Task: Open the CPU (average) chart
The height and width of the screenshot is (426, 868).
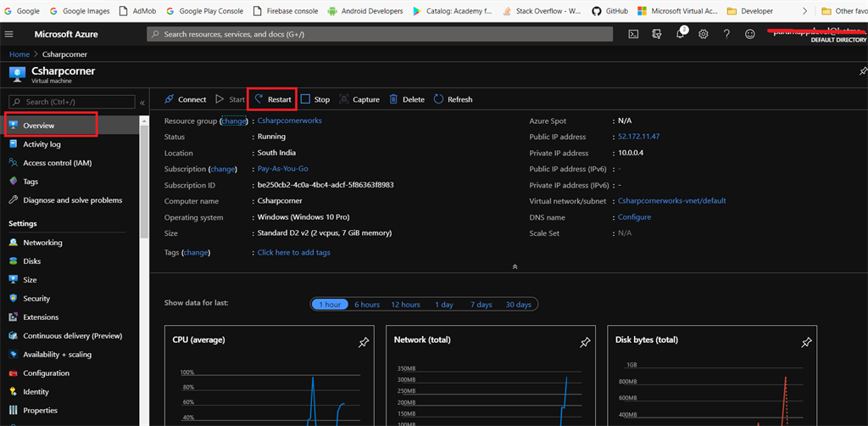Action: click(x=270, y=376)
